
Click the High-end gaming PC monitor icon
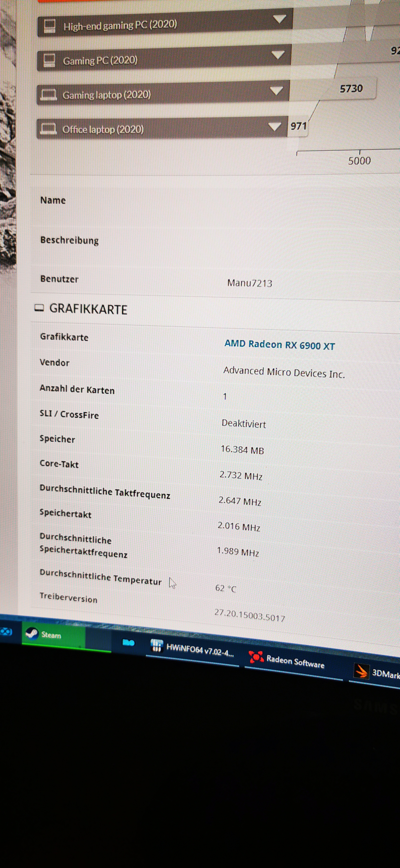(x=50, y=26)
